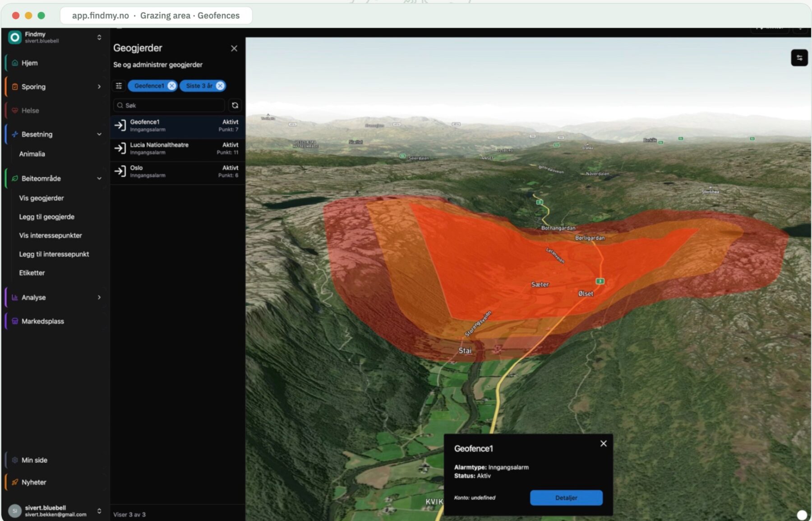Image resolution: width=812 pixels, height=521 pixels.
Task: Click entry-alarm icon beside Lucia Nationaltheatre
Action: tap(120, 149)
